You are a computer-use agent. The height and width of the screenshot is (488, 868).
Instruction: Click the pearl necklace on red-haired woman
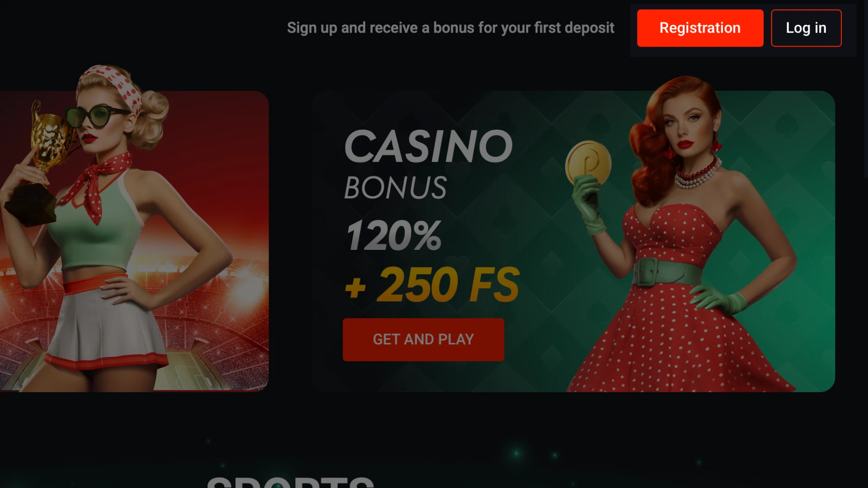696,174
